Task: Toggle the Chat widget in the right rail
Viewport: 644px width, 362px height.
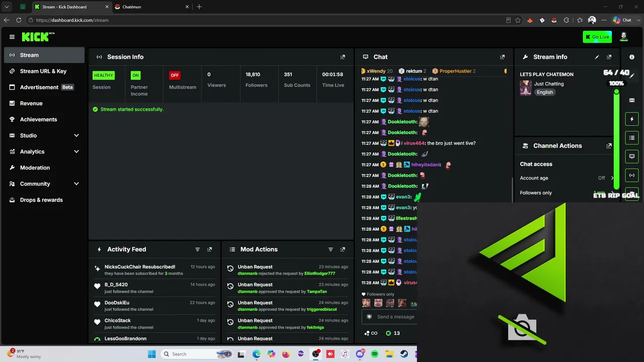Action: coord(632,156)
